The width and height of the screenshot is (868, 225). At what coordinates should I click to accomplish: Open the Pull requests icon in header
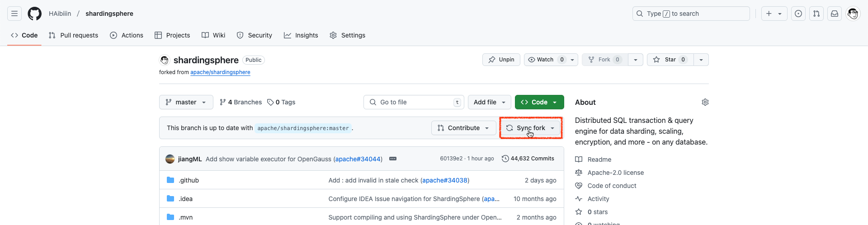(816, 14)
